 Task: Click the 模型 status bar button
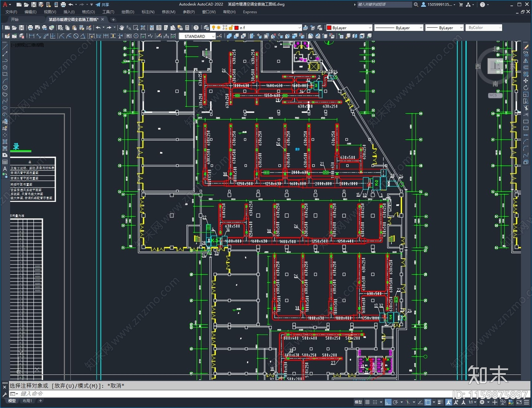358,402
